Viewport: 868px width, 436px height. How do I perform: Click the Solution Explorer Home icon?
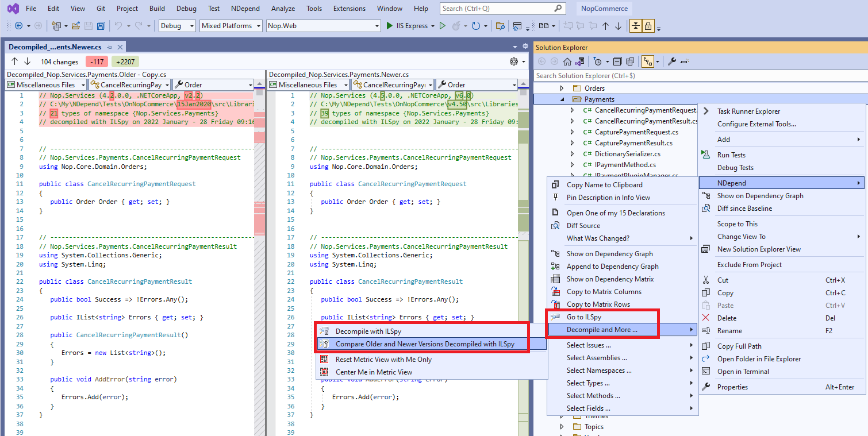pos(567,61)
